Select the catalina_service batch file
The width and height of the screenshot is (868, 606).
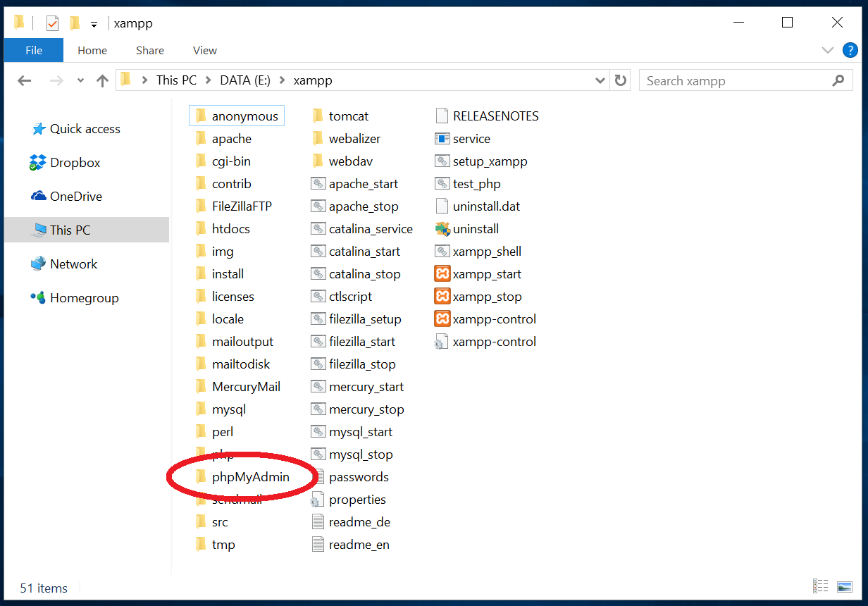click(361, 229)
